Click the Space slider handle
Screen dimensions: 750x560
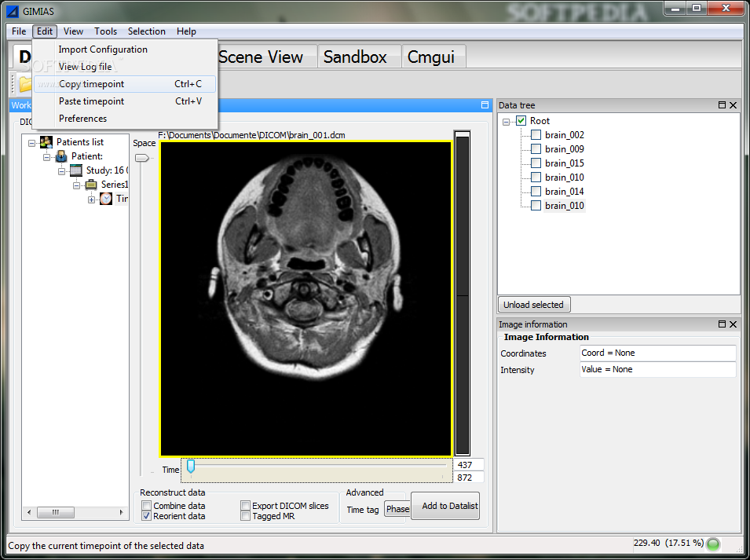click(x=142, y=158)
